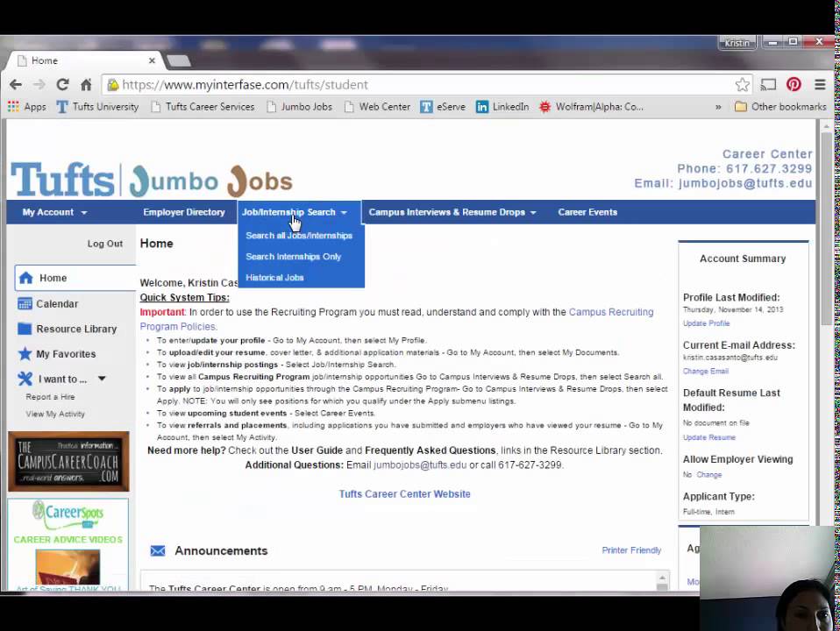The height and width of the screenshot is (631, 840).
Task: Click the 'I want to...' tools icon
Action: click(25, 379)
